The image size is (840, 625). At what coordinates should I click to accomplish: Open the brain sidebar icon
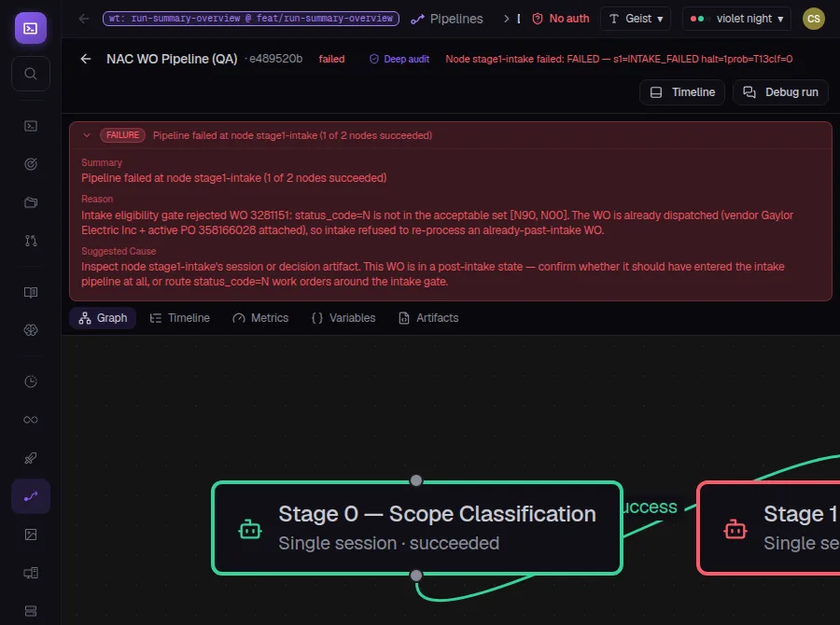point(31,330)
